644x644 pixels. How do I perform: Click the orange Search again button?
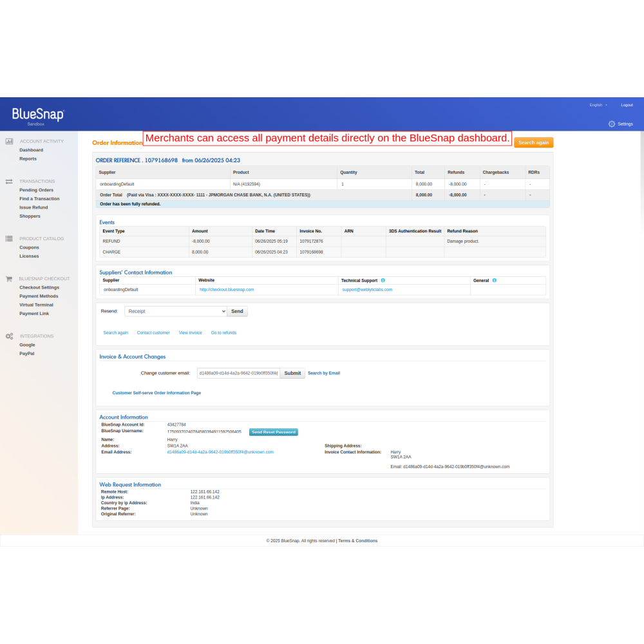(x=533, y=142)
